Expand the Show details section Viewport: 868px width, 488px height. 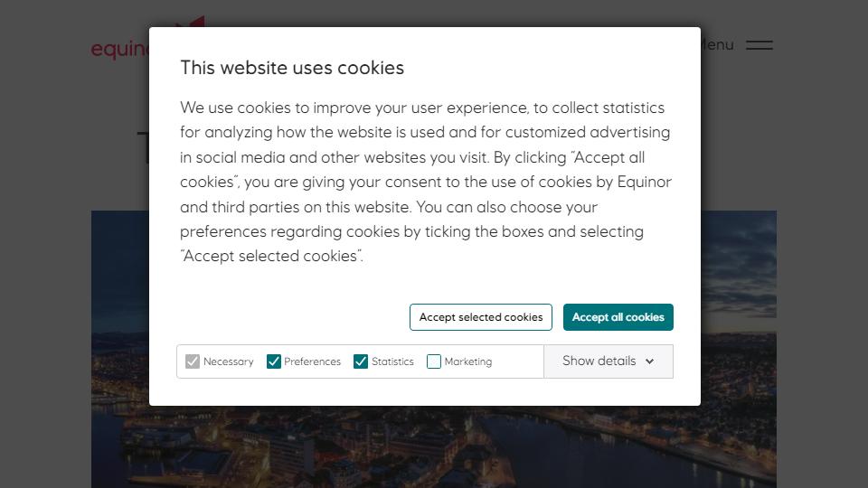pos(609,361)
